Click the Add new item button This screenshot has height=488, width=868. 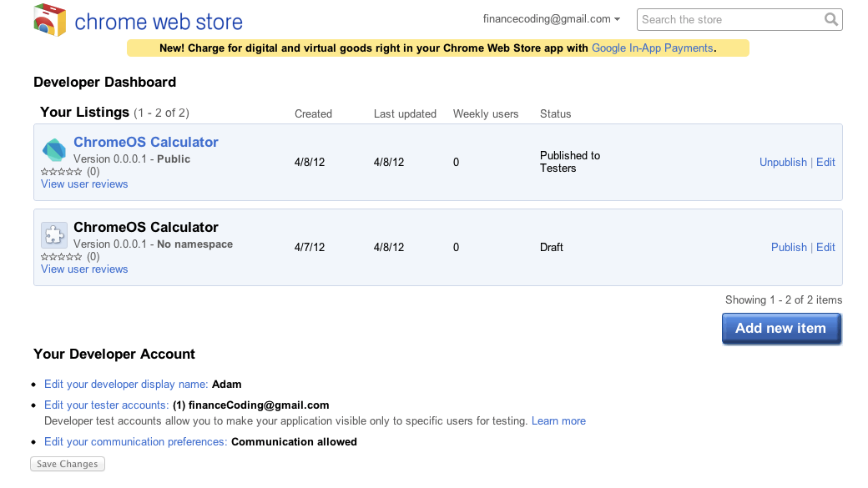tap(781, 328)
